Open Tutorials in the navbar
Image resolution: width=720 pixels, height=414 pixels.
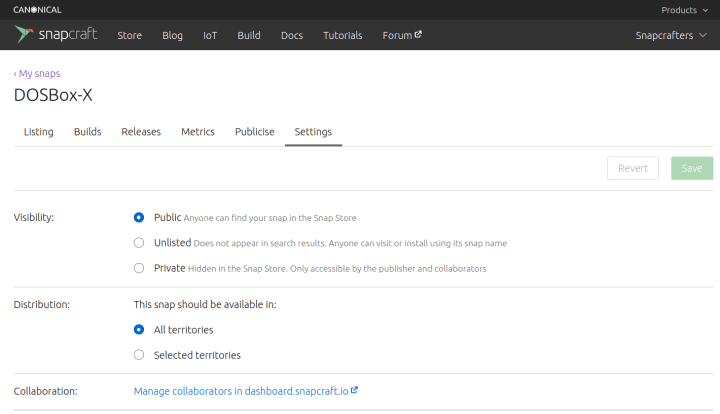click(343, 35)
